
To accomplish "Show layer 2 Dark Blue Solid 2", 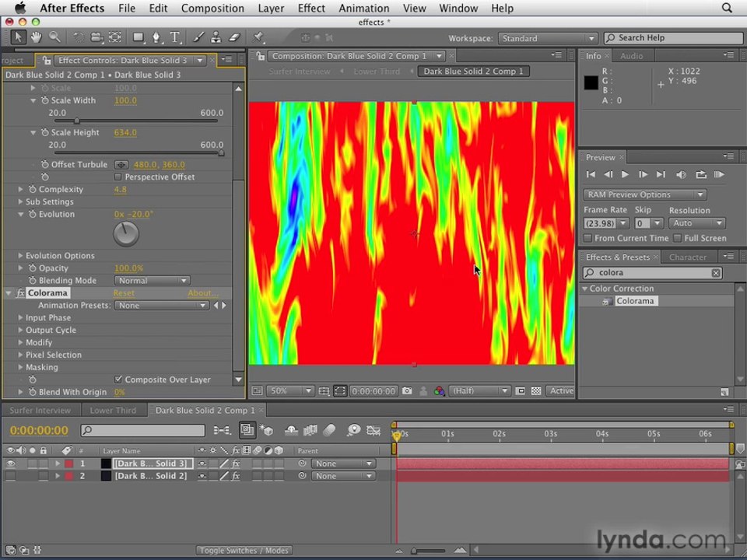I will (x=10, y=476).
